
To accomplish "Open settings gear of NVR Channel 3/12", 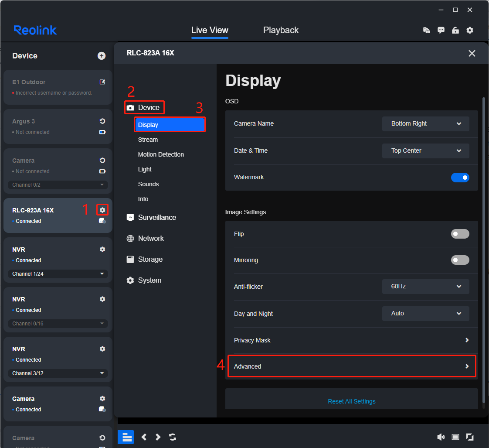I will (x=102, y=349).
